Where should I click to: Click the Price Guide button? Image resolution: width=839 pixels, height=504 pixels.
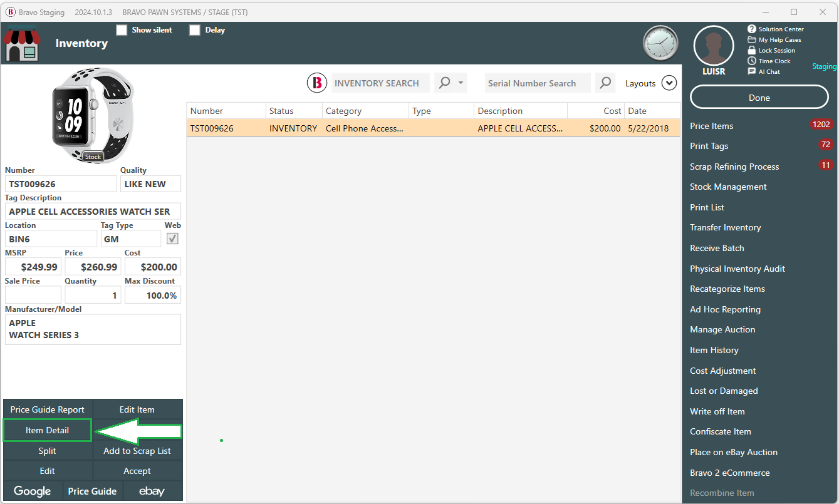[x=92, y=491]
